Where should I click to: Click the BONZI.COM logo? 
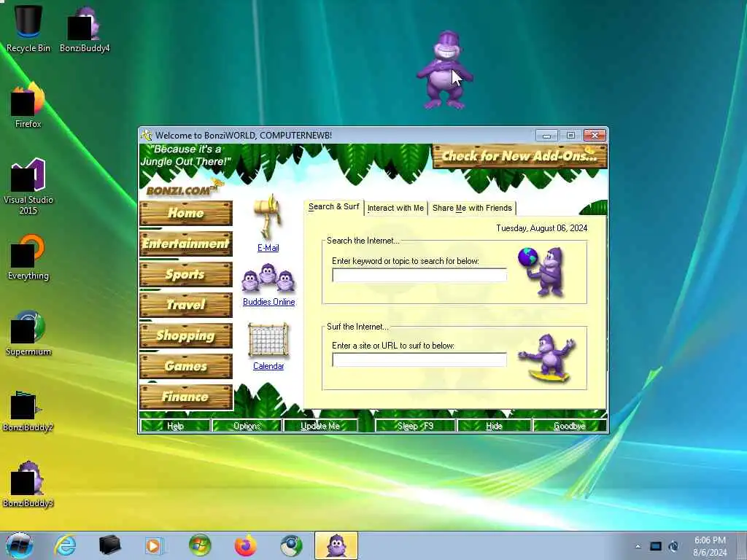click(185, 189)
